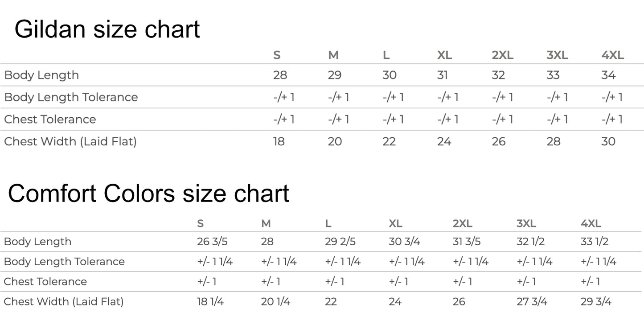Select the 4XL column header in Gildan chart
The height and width of the screenshot is (317, 644).
click(612, 55)
